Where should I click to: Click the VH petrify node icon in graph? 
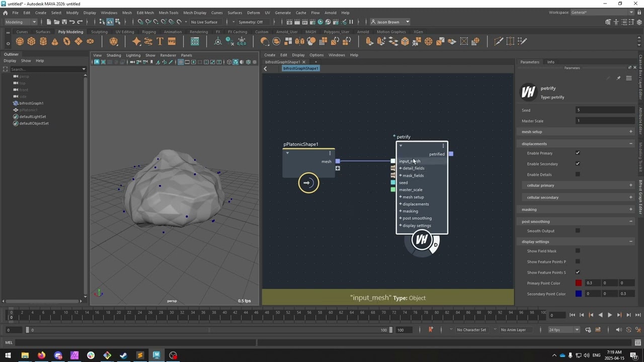pos(422,240)
